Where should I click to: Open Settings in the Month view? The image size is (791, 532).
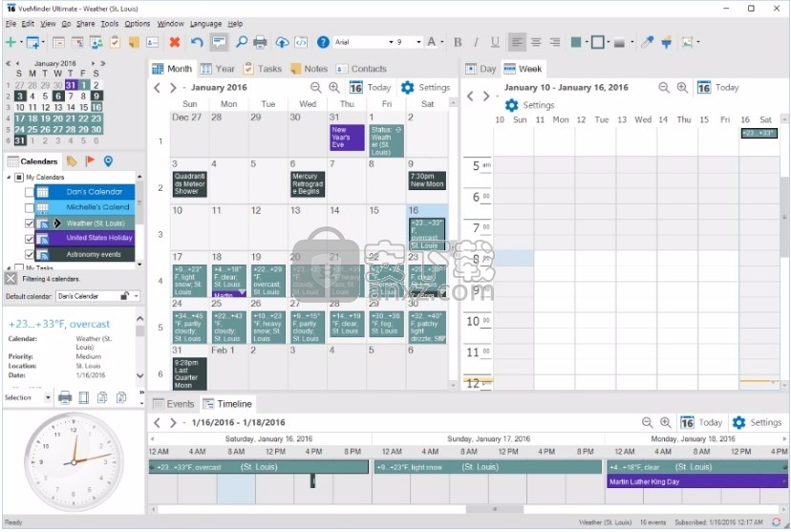(x=425, y=88)
